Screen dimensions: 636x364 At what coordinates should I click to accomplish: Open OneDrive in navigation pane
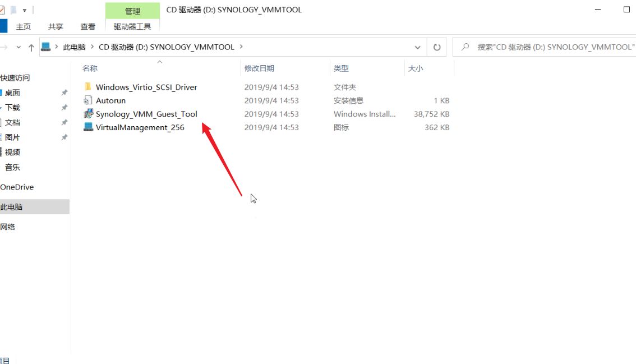click(x=17, y=187)
